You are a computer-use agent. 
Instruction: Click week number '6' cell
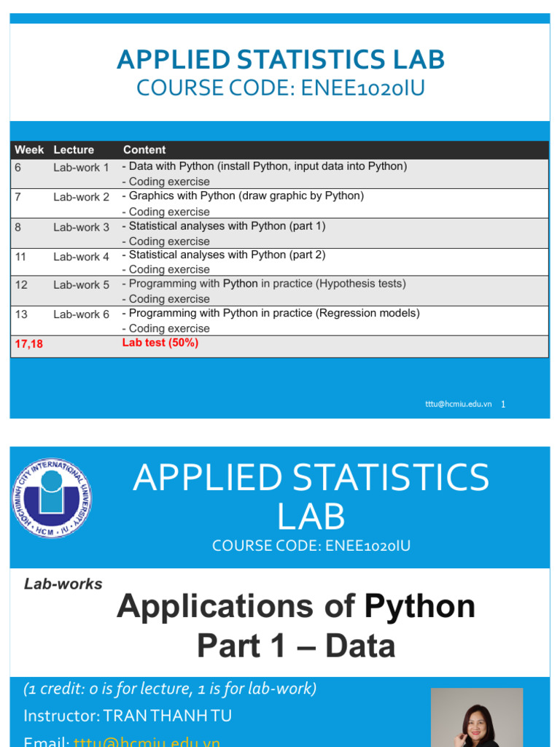[x=17, y=168]
